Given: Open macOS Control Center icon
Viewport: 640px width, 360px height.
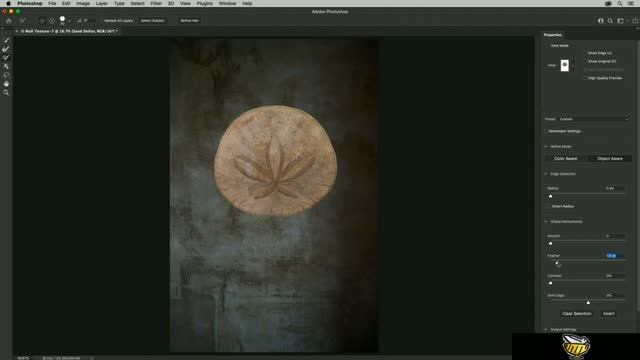Looking at the screenshot, I should pyautogui.click(x=631, y=3).
